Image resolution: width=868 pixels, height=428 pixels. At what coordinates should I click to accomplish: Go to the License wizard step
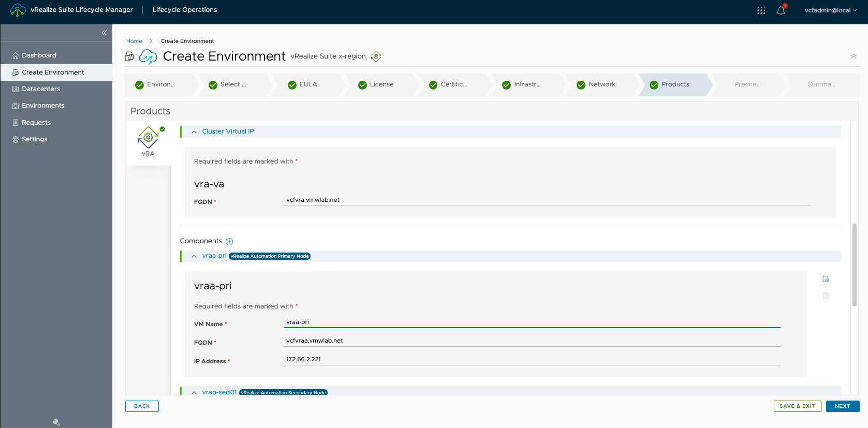[381, 84]
